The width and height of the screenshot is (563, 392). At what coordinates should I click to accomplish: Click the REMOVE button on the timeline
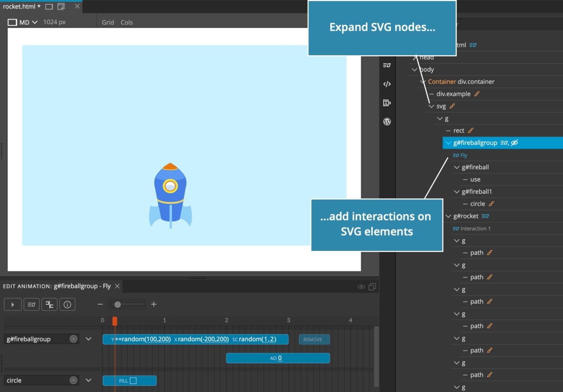click(x=314, y=339)
